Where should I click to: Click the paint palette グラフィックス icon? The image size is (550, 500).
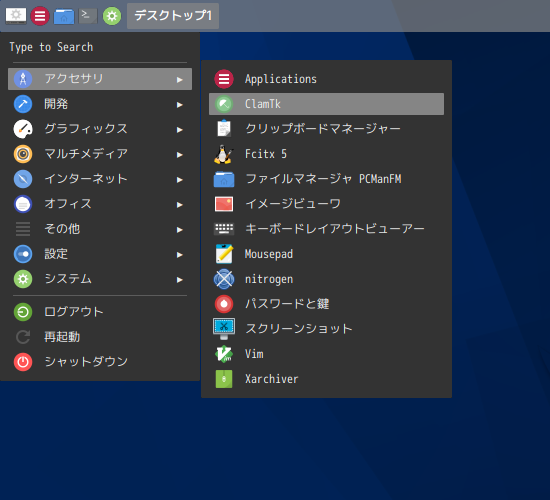click(x=23, y=129)
